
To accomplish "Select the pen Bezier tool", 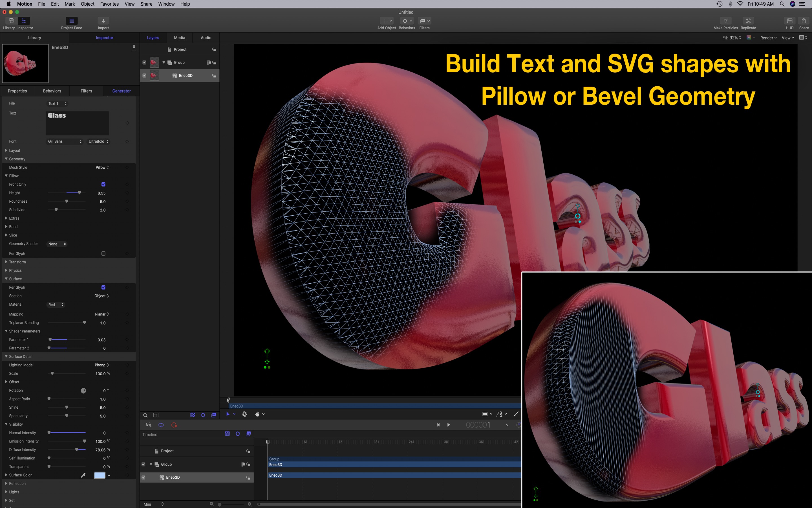I will (x=500, y=414).
